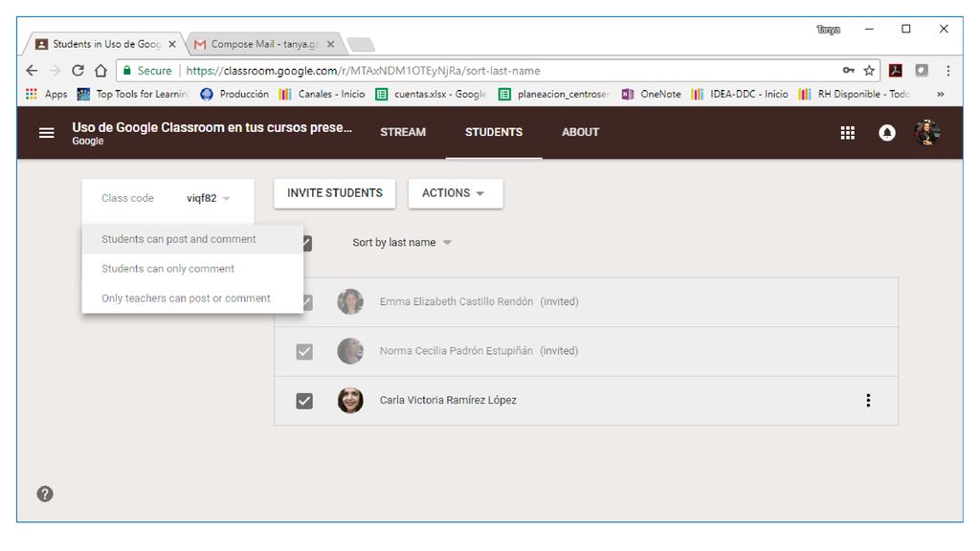Open the Apps bookmarks shortcut

coord(46,94)
